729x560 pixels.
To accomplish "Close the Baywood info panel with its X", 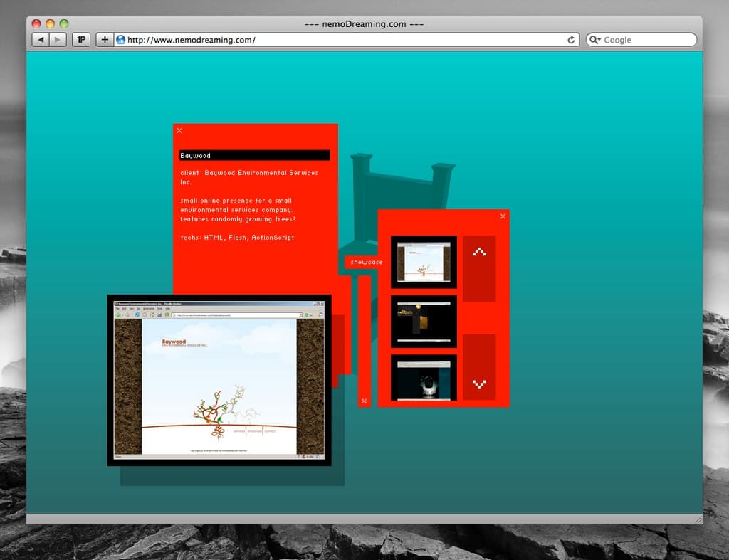I will coord(179,130).
